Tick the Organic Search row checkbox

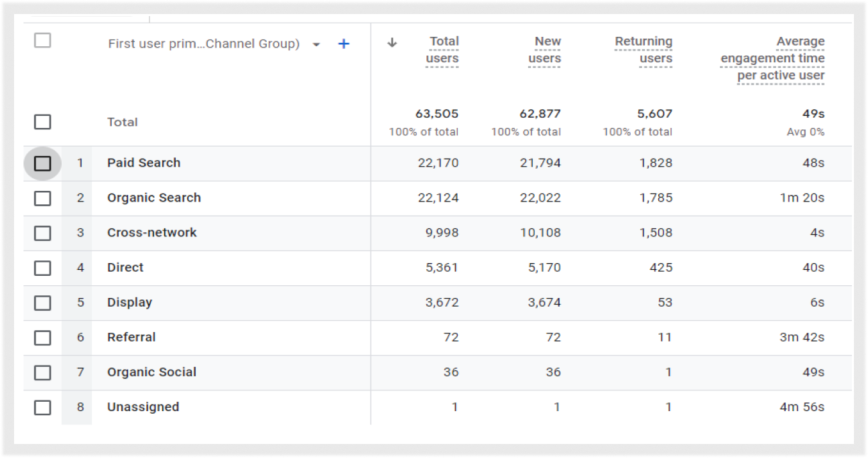coord(42,198)
